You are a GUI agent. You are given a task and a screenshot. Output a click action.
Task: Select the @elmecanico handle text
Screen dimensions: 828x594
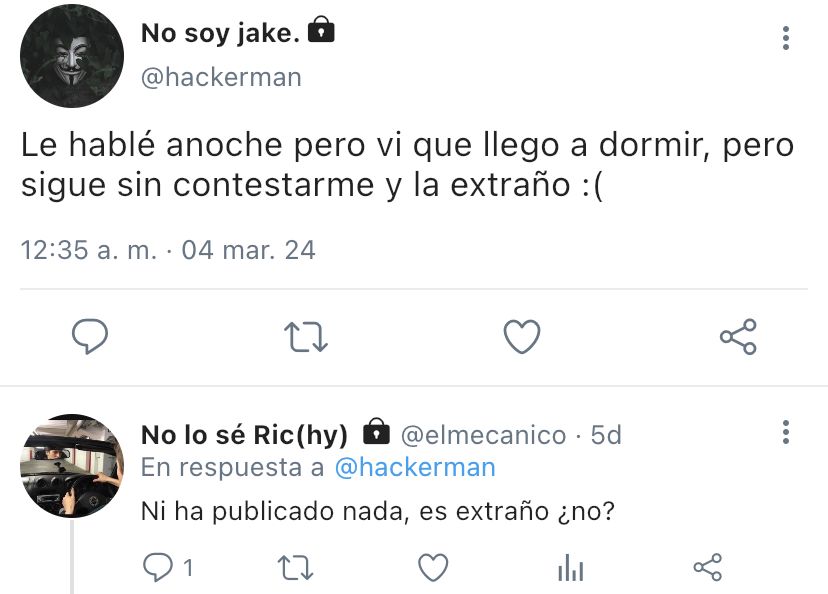(x=483, y=436)
